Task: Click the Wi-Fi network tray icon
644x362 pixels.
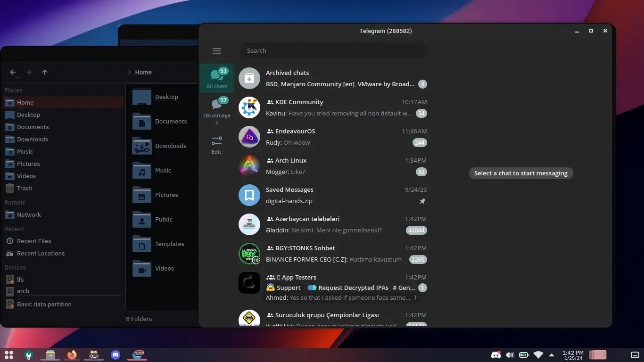Action: point(538,355)
